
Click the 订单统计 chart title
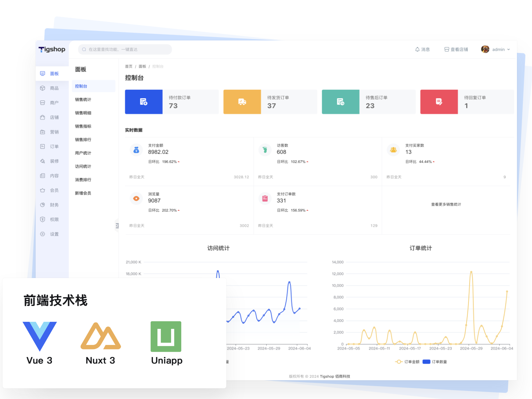click(421, 248)
